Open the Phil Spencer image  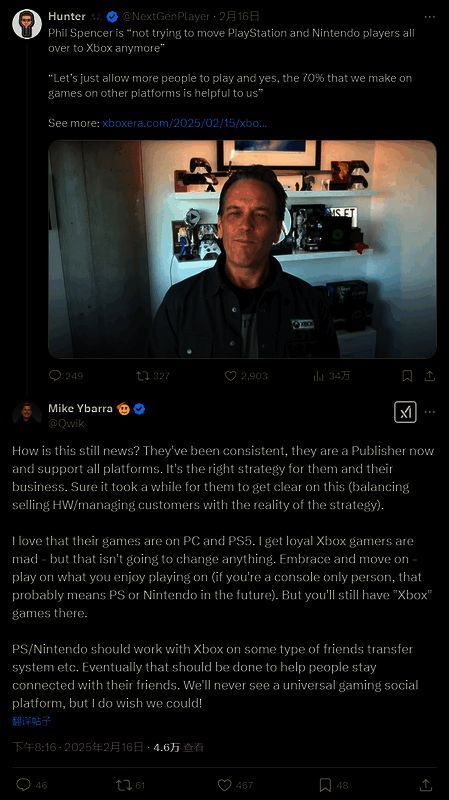242,249
